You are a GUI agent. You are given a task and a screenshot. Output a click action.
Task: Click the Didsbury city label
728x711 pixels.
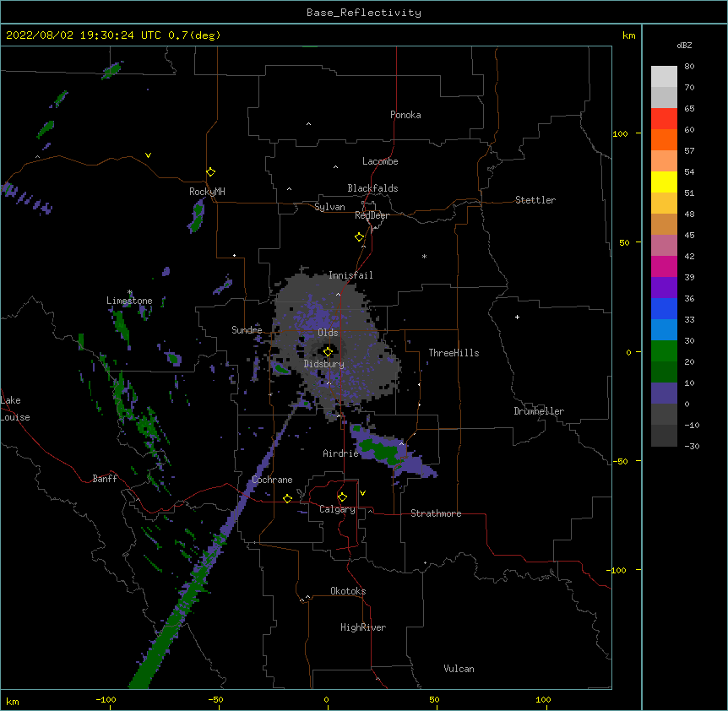[x=324, y=364]
